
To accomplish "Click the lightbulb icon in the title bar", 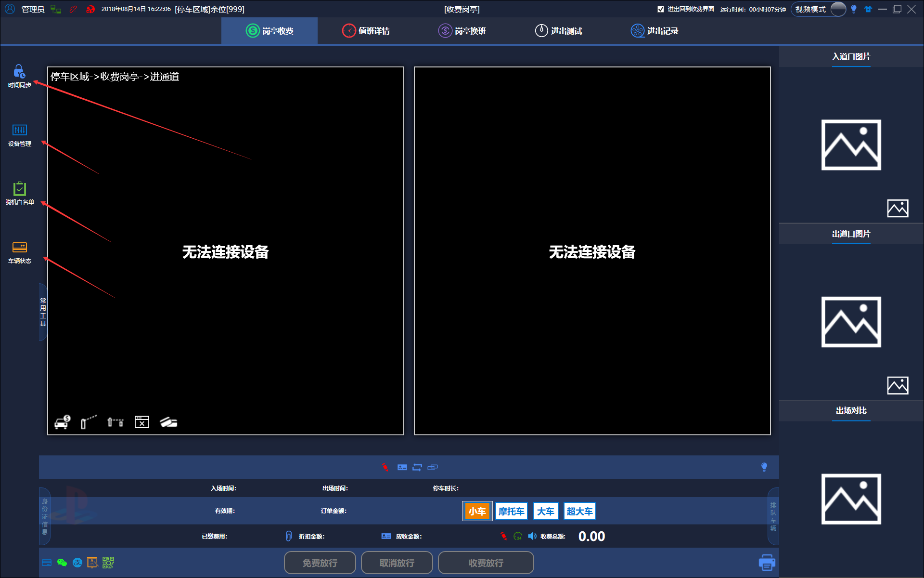I will pyautogui.click(x=854, y=9).
